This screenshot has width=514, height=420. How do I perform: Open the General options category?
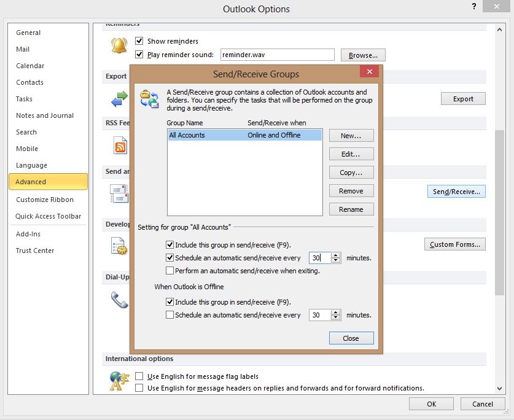(x=48, y=33)
